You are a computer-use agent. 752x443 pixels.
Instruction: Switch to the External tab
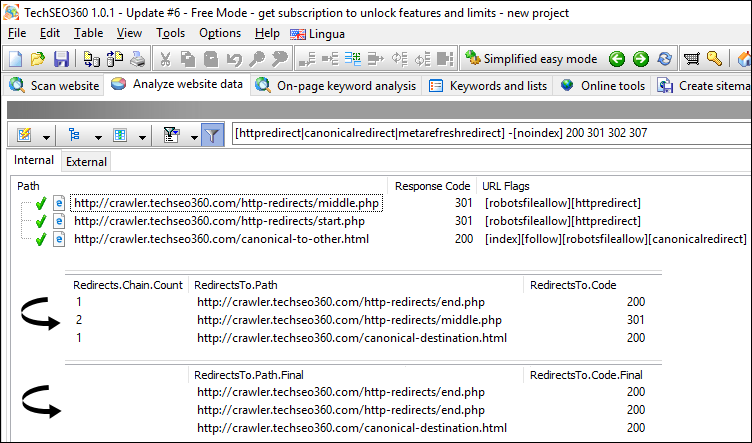click(86, 162)
